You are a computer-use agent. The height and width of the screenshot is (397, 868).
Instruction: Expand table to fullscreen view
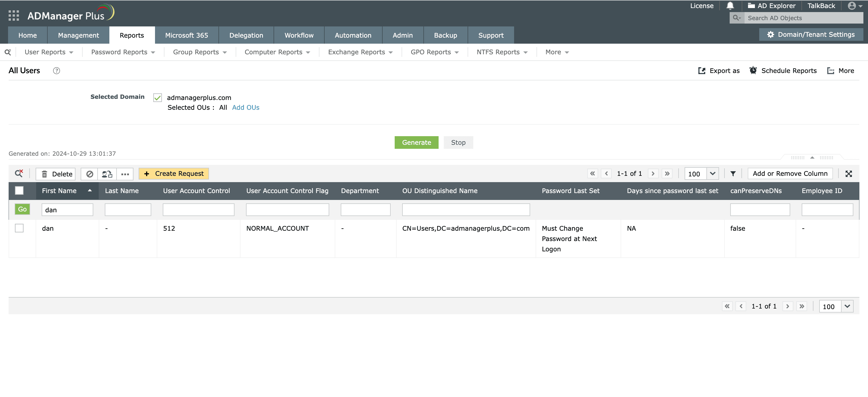coord(849,174)
